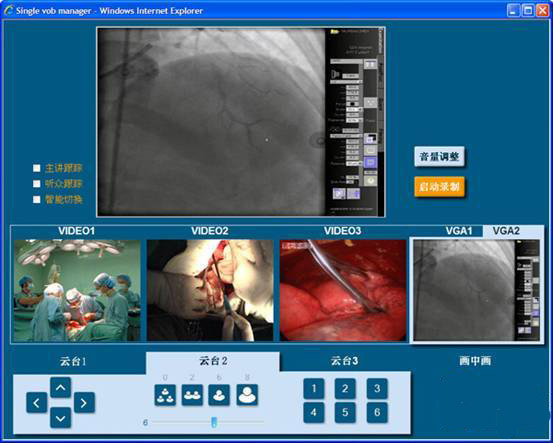Toggle the 智能切换 checkbox
The width and height of the screenshot is (553, 443).
[x=37, y=200]
